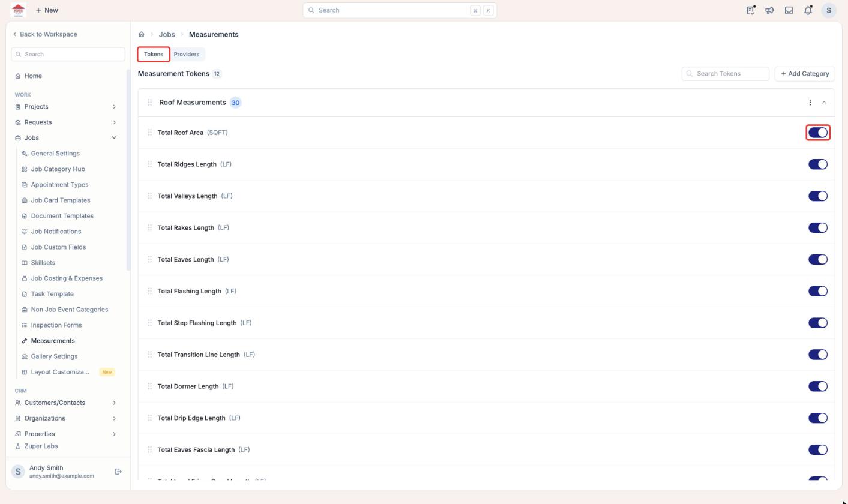The height and width of the screenshot is (504, 848).
Task: Grab the drag handle of Roof Measurements category
Action: pos(150,103)
